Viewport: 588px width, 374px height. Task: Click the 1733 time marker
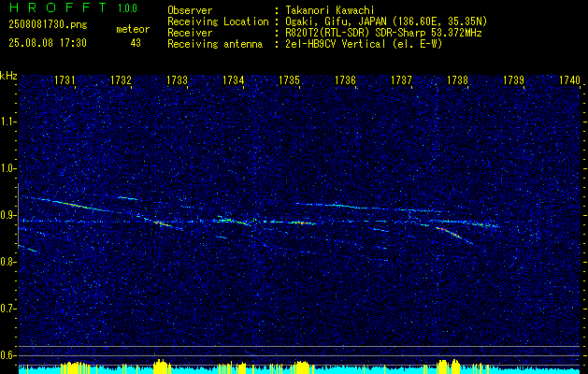[x=177, y=79]
